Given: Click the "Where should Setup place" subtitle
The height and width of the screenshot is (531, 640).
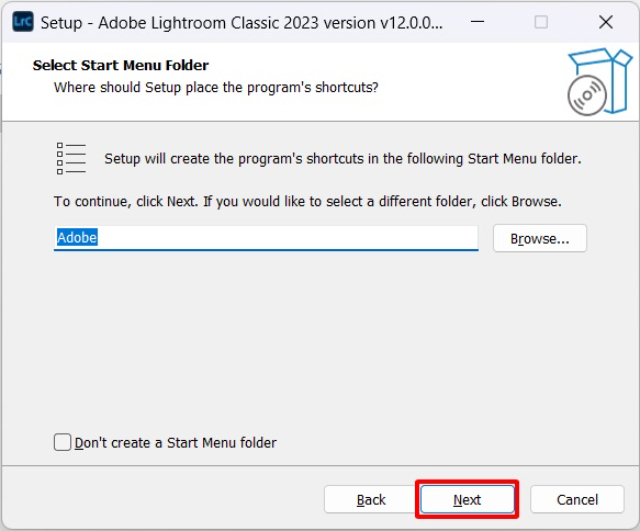Looking at the screenshot, I should [x=216, y=87].
